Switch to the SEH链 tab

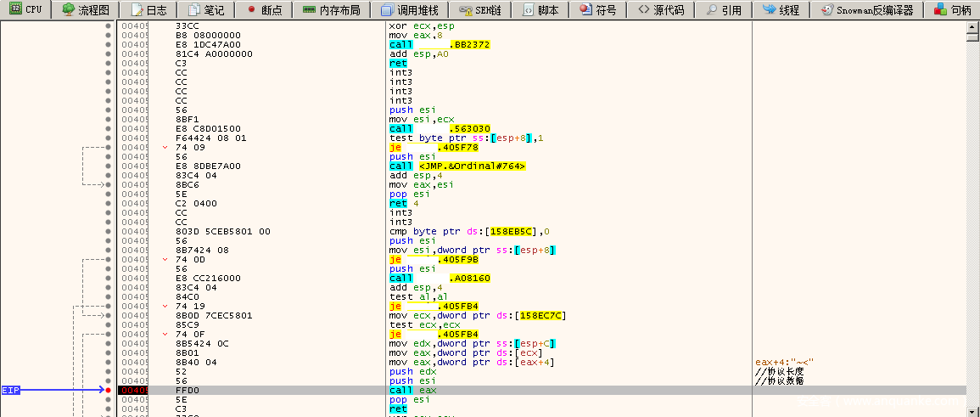(x=479, y=10)
